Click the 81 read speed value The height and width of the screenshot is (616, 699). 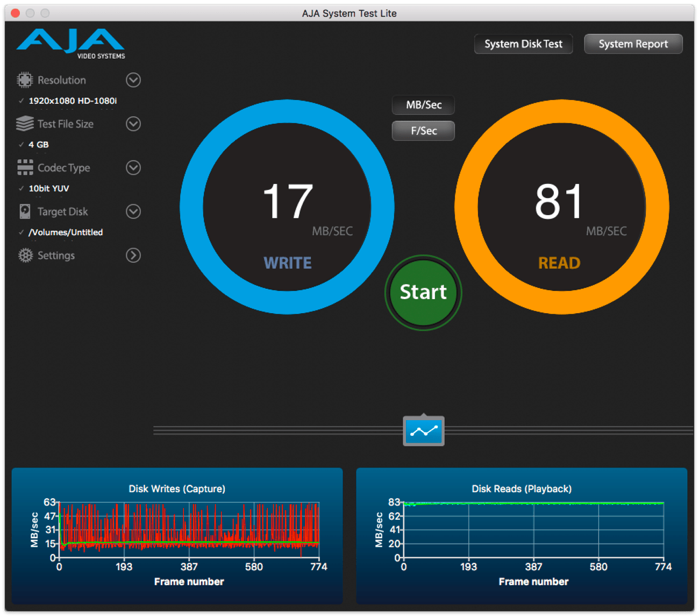tap(559, 201)
